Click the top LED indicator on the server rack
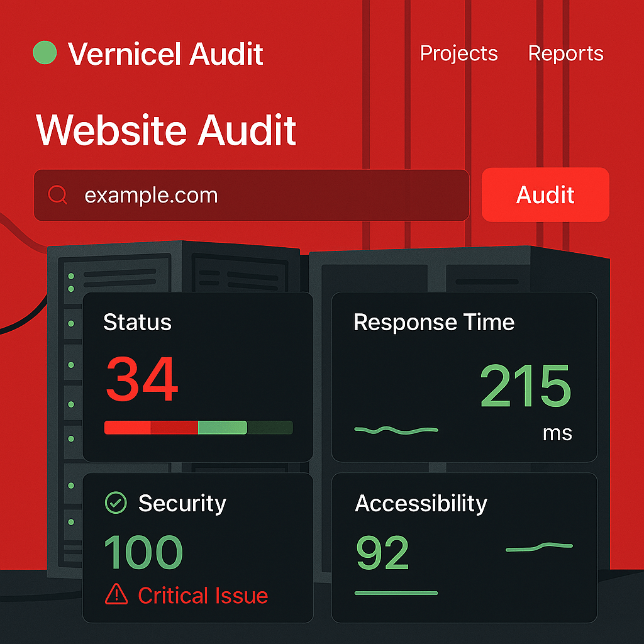This screenshot has width=644, height=644. click(x=70, y=275)
